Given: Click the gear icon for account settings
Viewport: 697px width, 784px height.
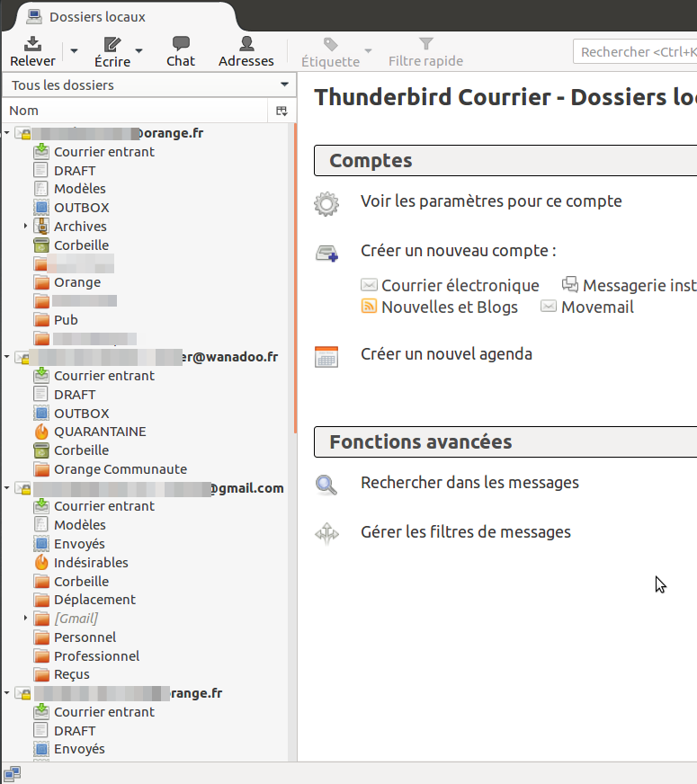Looking at the screenshot, I should click(326, 204).
